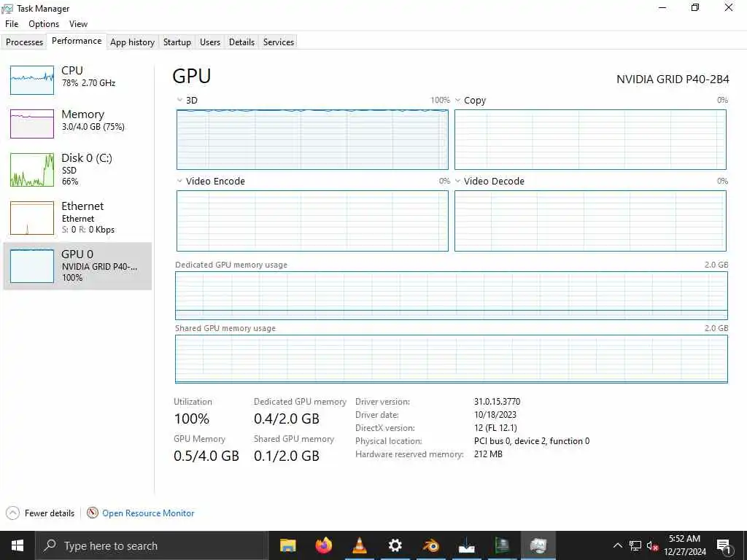Screen dimensions: 747x560
Task: Click the Copy engine usage graph
Action: (590, 139)
